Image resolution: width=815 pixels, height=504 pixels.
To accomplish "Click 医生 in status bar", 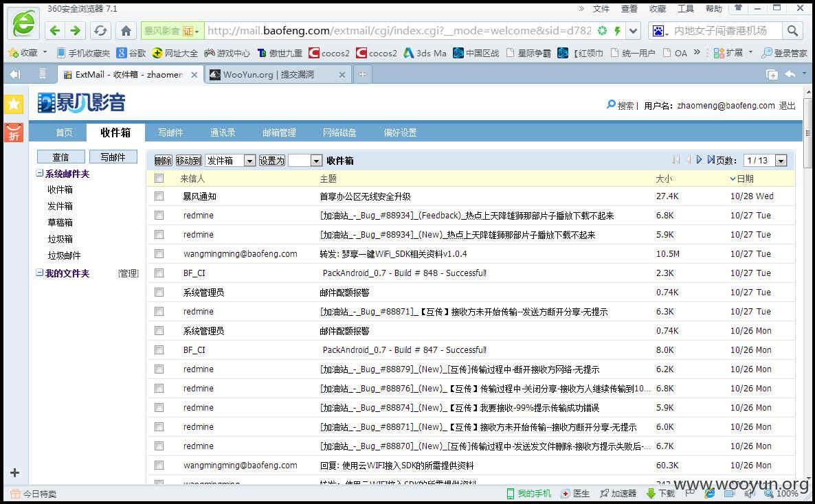I will [575, 493].
